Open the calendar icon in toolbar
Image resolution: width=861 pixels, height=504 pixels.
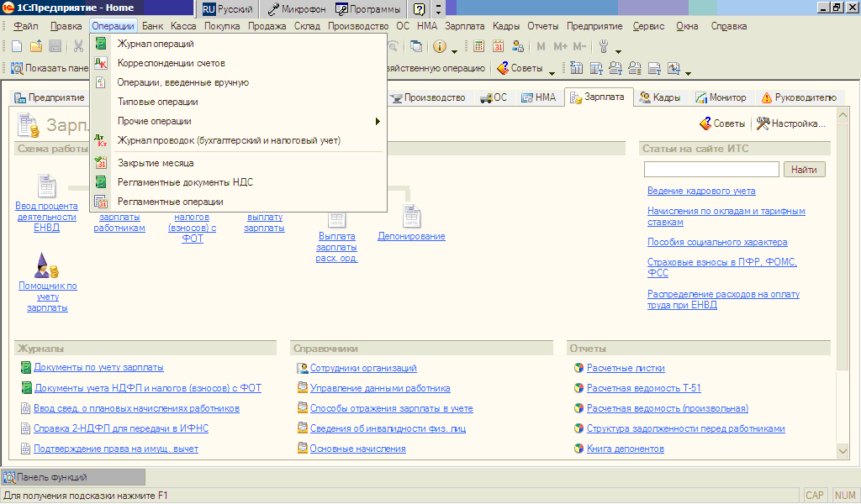(x=498, y=46)
